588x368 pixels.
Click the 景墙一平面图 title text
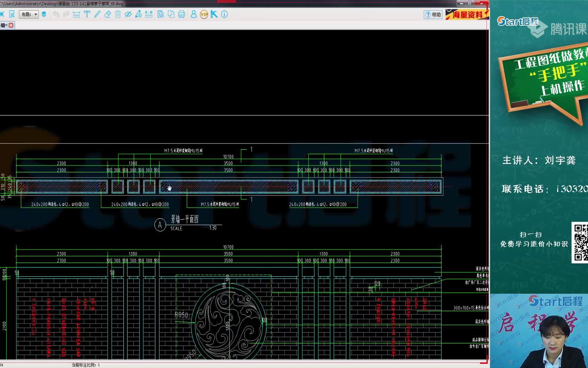[184, 219]
